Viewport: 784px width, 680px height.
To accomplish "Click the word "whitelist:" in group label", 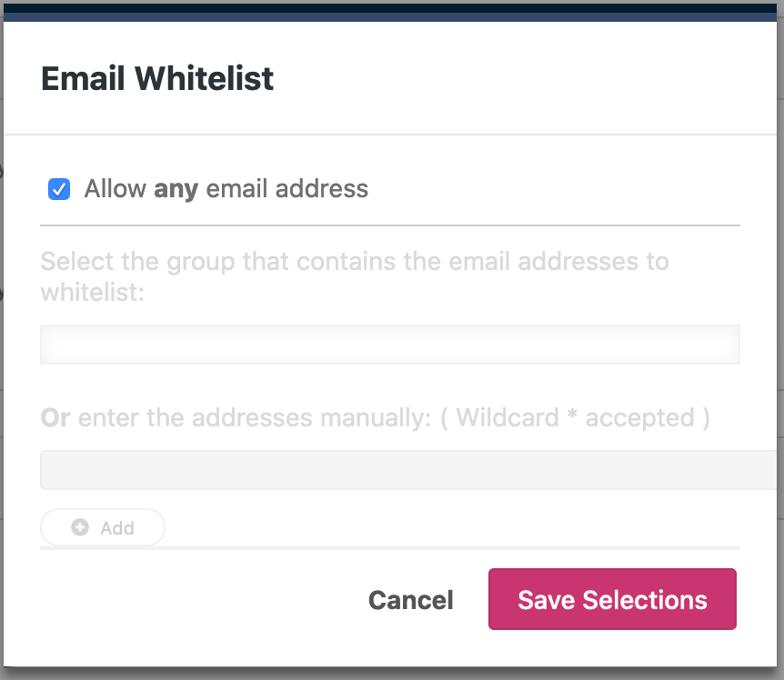I will [x=93, y=293].
